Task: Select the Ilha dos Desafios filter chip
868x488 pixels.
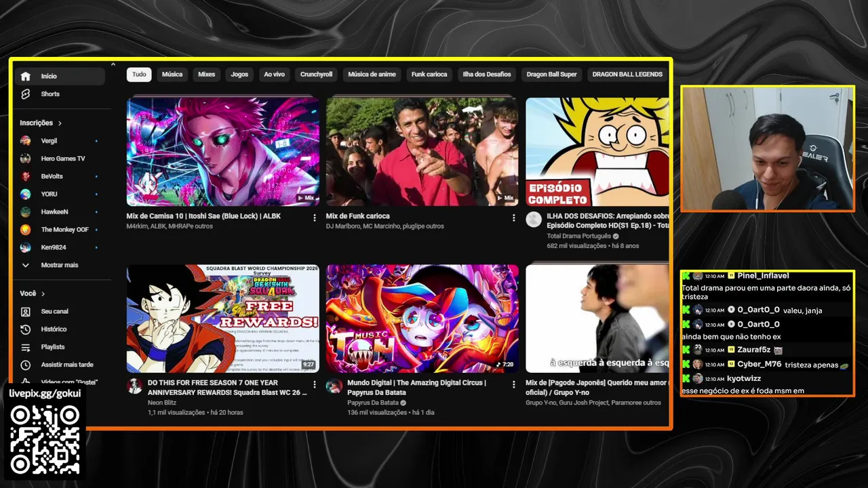Action: click(487, 75)
